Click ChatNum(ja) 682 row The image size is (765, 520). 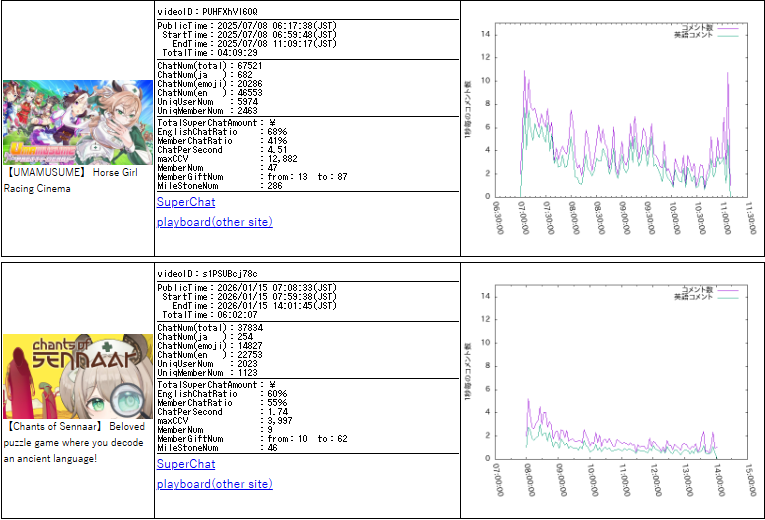pos(205,75)
